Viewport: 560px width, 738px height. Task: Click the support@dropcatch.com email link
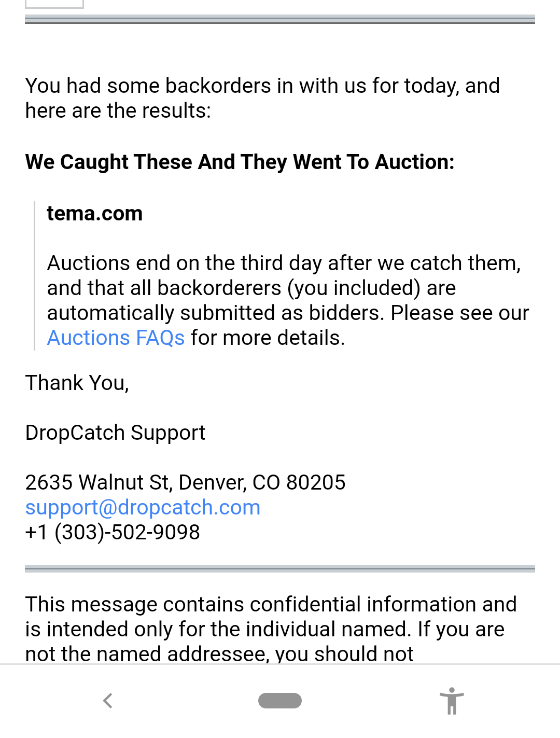point(143,508)
